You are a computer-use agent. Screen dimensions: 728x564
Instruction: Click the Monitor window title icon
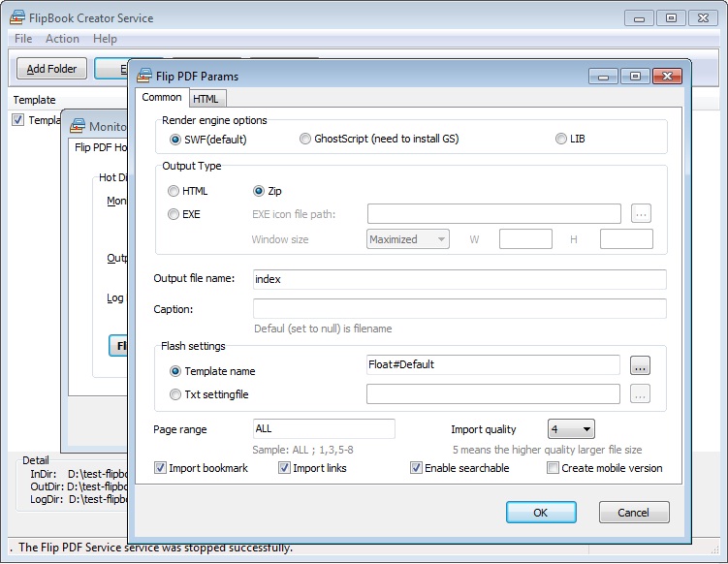(x=78, y=126)
